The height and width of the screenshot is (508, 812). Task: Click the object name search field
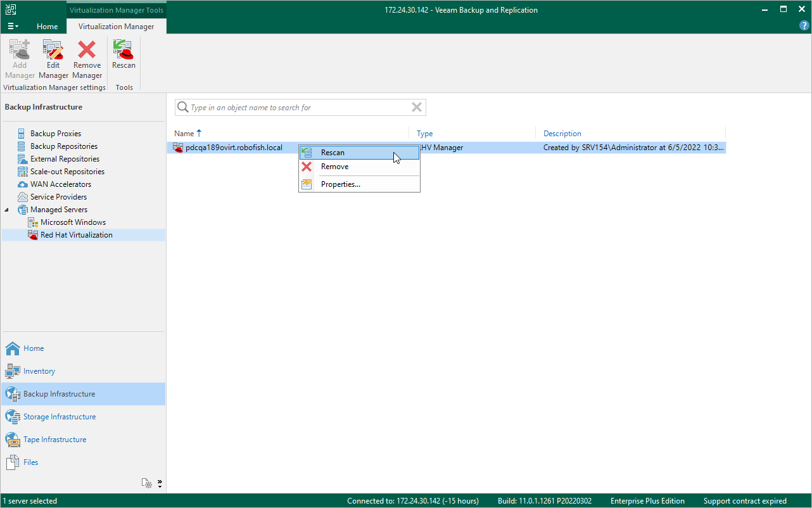(300, 108)
